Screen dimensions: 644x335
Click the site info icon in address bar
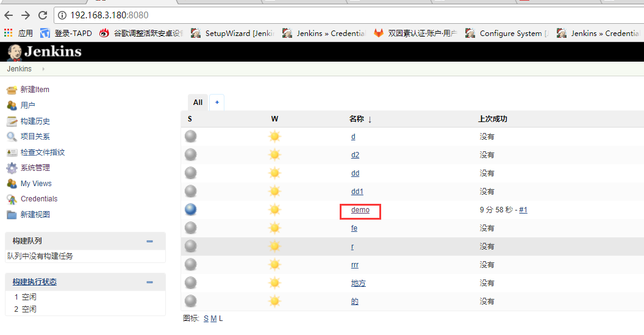[62, 15]
